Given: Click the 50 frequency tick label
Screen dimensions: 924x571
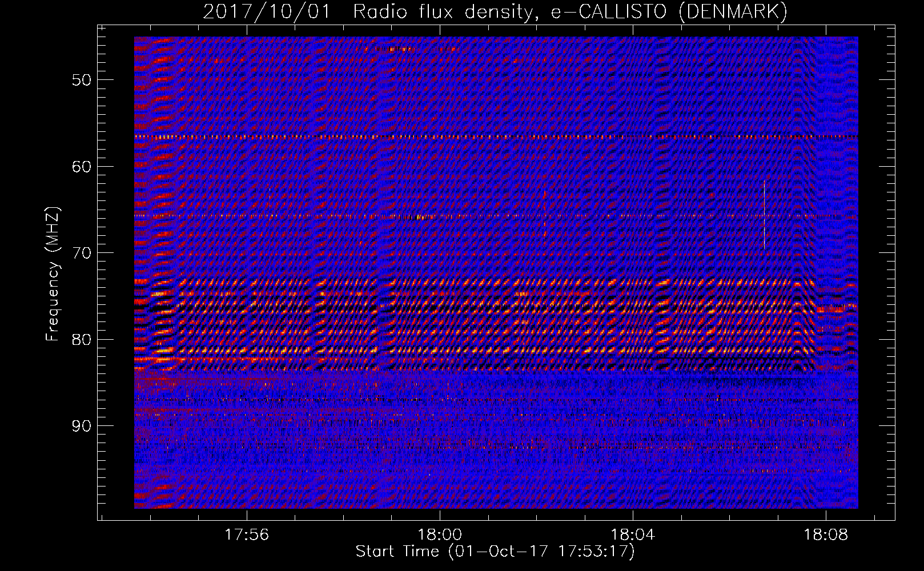Looking at the screenshot, I should click(x=82, y=80).
